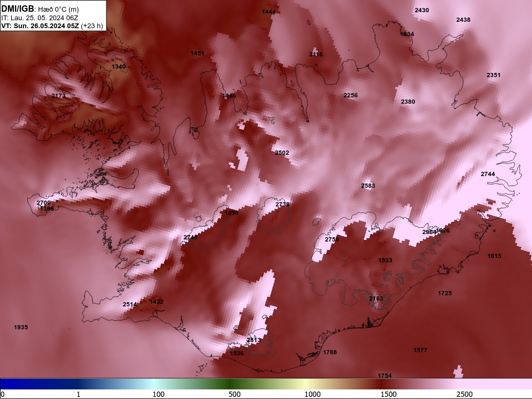Click the (+23 h) forecast offset text
The image size is (532, 399).
(x=92, y=26)
